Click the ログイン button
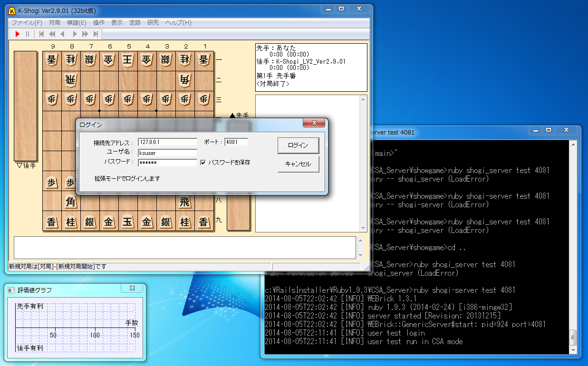The height and width of the screenshot is (366, 588). pos(298,145)
